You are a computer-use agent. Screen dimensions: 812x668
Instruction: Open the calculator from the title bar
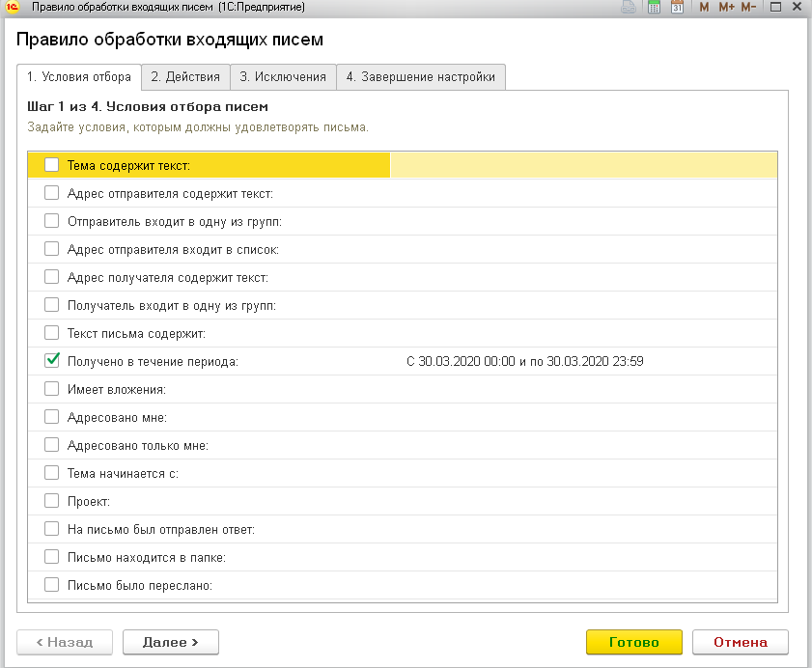tap(654, 7)
